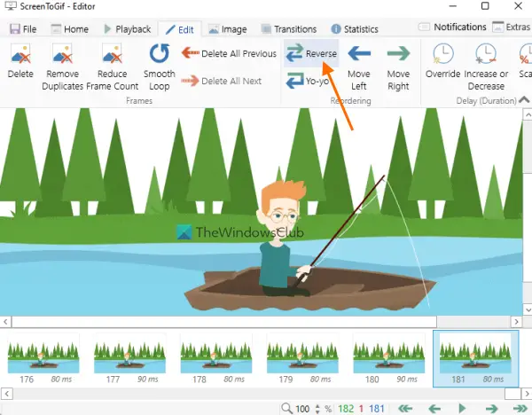Click the canvas vertical scrollbar up arrow

[528, 115]
